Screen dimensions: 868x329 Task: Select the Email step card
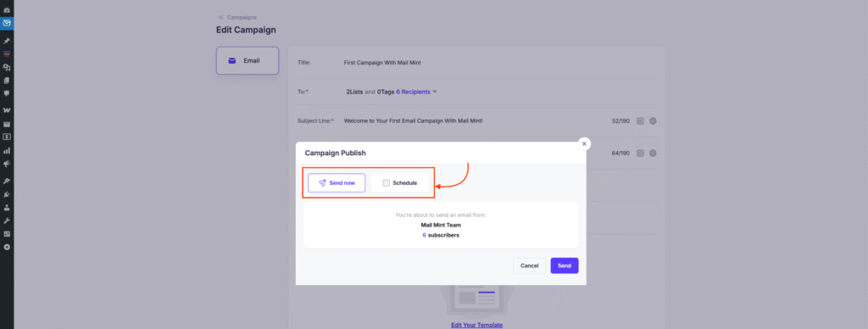(x=248, y=60)
